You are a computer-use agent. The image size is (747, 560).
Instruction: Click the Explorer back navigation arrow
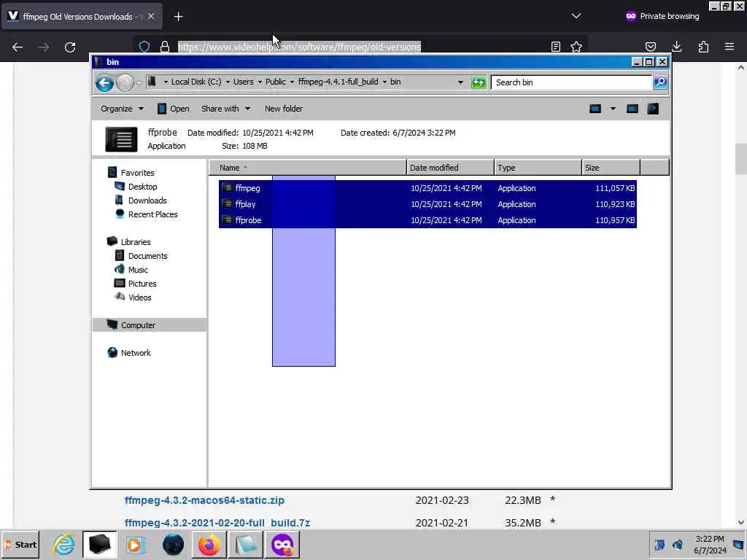pyautogui.click(x=104, y=83)
